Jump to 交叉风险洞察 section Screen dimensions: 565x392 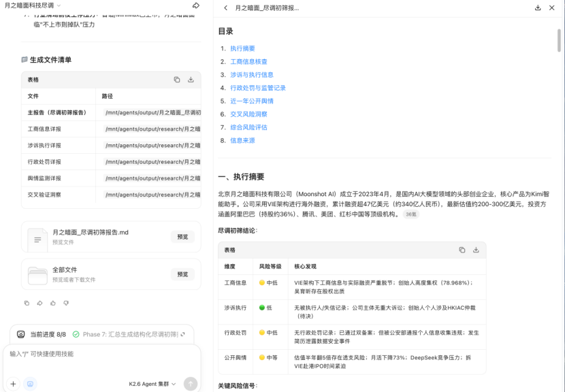click(248, 114)
